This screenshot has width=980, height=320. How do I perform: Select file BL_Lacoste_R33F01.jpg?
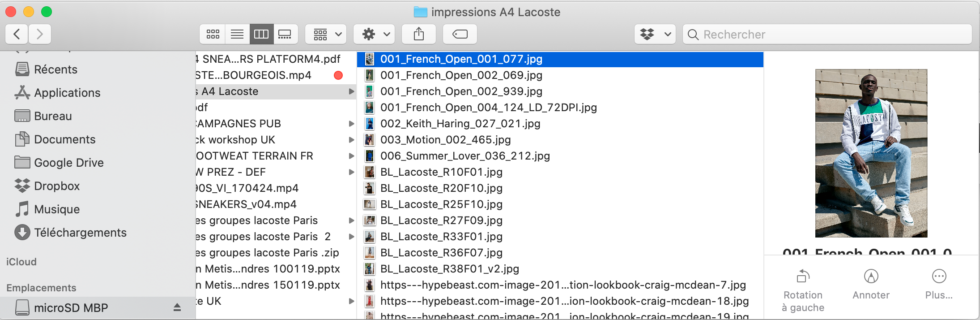coord(441,237)
